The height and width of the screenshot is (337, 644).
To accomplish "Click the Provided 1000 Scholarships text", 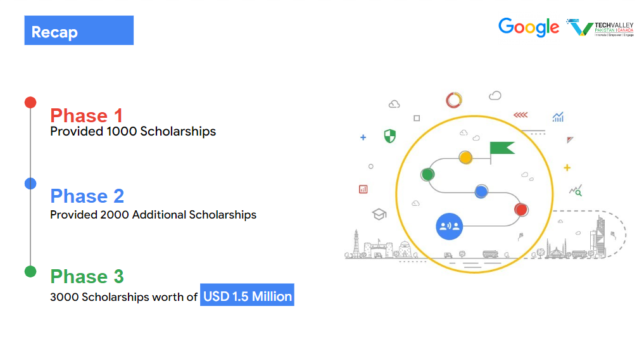I will click(133, 132).
